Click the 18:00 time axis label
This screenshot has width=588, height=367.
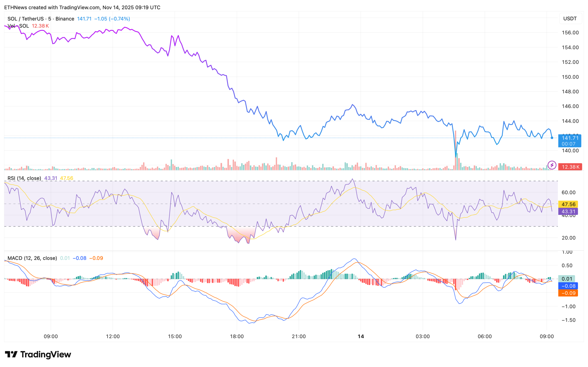237,336
